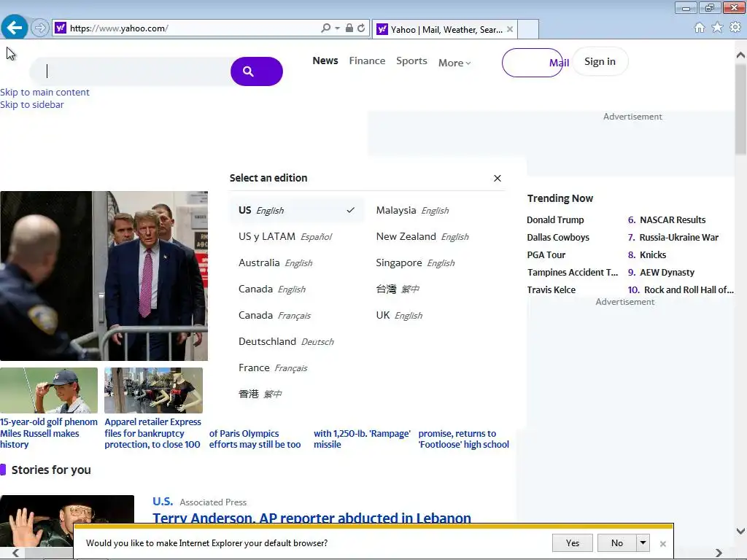Follow the Skip to main content link
Screen dimensions: 747x560
(x=44, y=93)
